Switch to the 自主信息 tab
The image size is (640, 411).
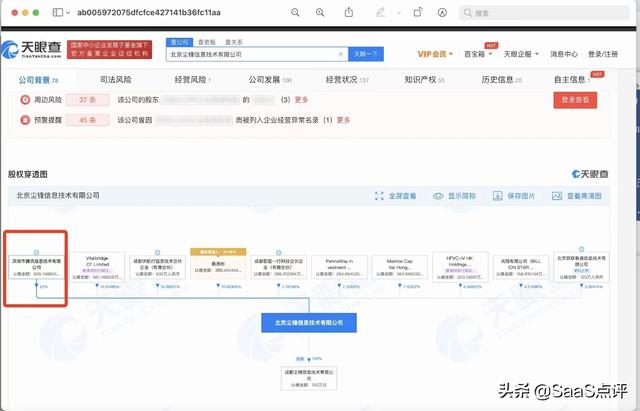click(572, 80)
